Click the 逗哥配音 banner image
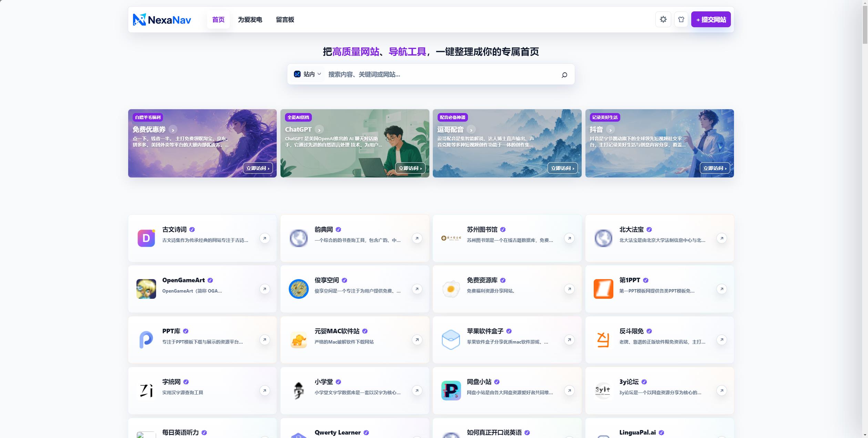 [x=507, y=143]
